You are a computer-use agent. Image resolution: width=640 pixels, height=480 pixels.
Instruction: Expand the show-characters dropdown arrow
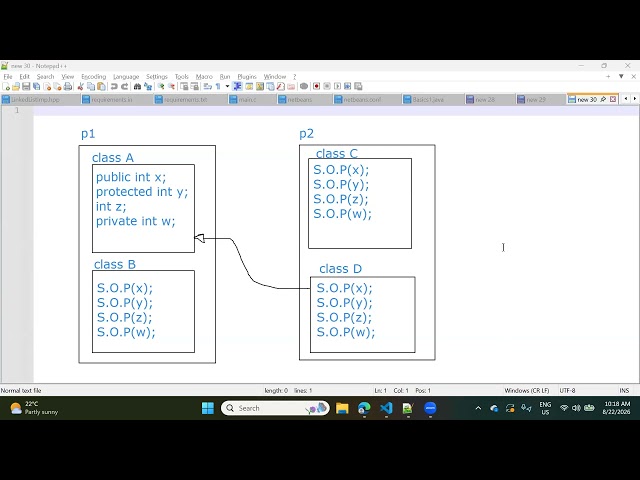point(227,87)
